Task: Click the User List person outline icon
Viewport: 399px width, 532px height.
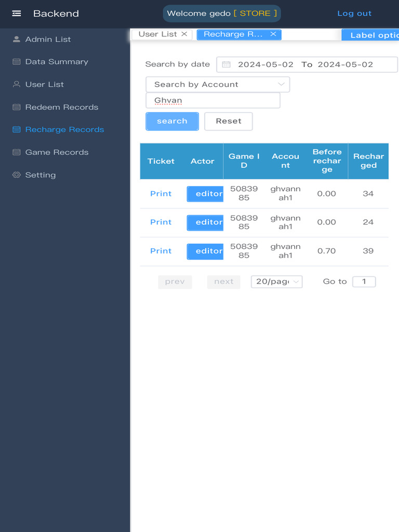Action: click(x=16, y=84)
